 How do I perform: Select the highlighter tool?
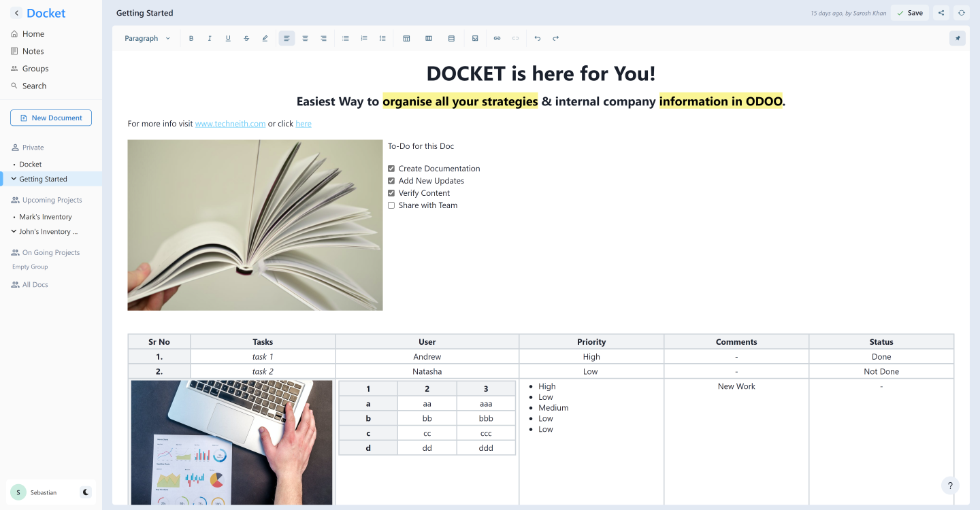265,38
